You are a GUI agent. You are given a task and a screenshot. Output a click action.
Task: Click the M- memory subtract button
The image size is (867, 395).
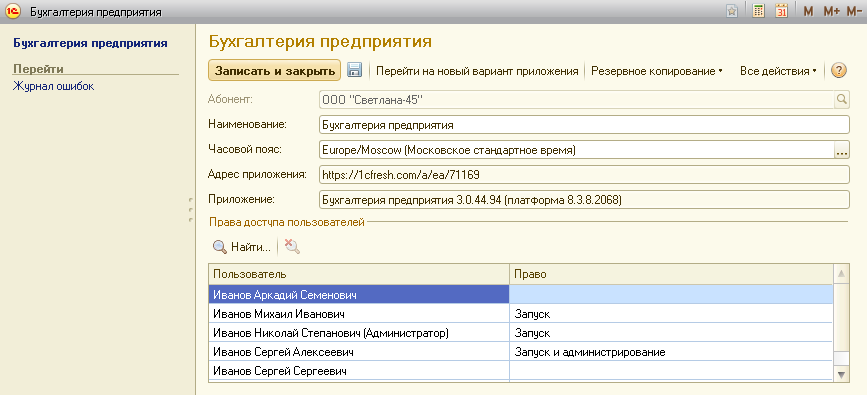click(x=855, y=12)
